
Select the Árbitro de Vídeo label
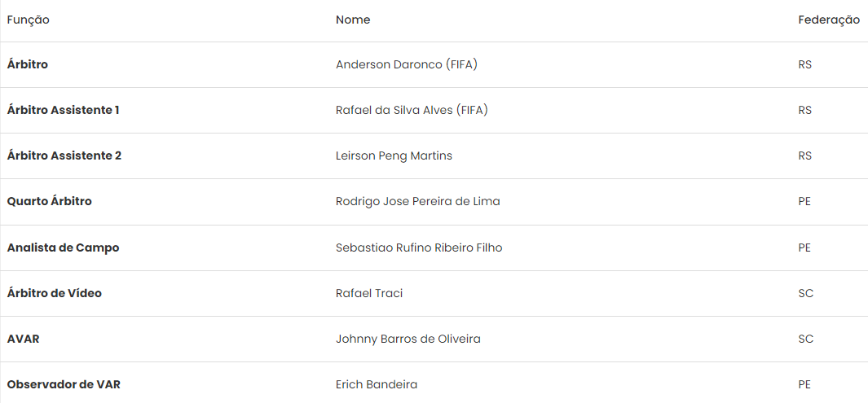(55, 293)
